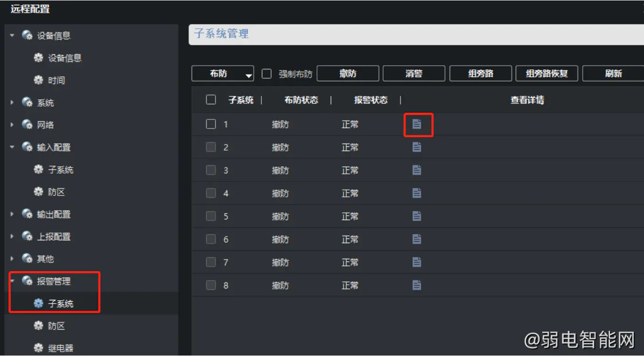The height and width of the screenshot is (356, 644).
Task: Open 子系统 under 输入配置
Action: tap(61, 170)
